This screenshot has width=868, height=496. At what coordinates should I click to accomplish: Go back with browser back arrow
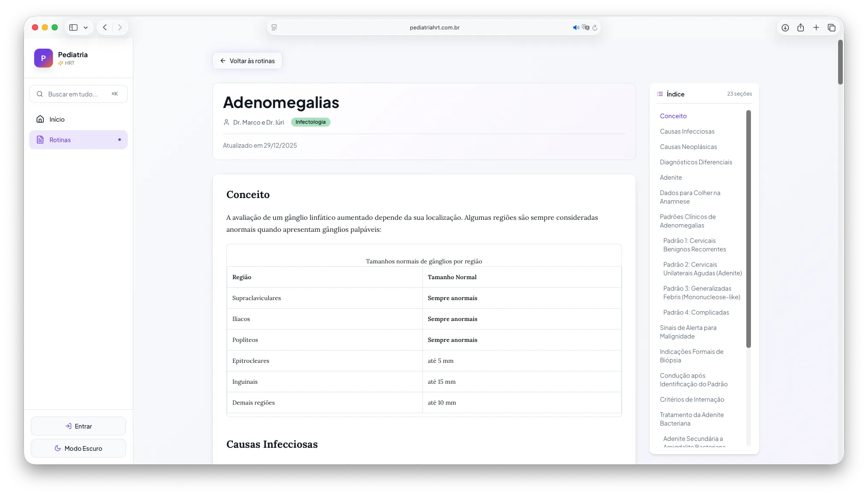click(105, 27)
